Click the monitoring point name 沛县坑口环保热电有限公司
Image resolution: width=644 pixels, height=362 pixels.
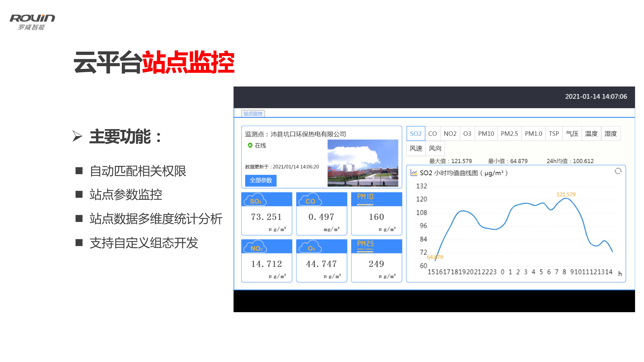[308, 134]
